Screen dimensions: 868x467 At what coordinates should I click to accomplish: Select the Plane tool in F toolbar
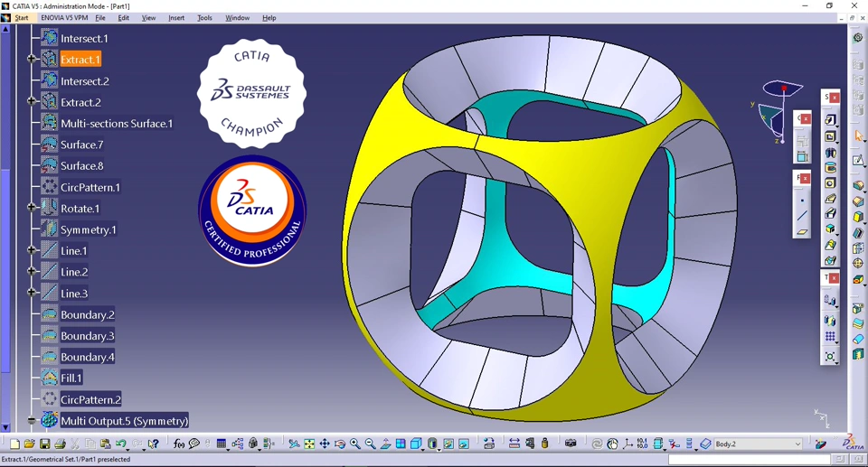(x=802, y=232)
